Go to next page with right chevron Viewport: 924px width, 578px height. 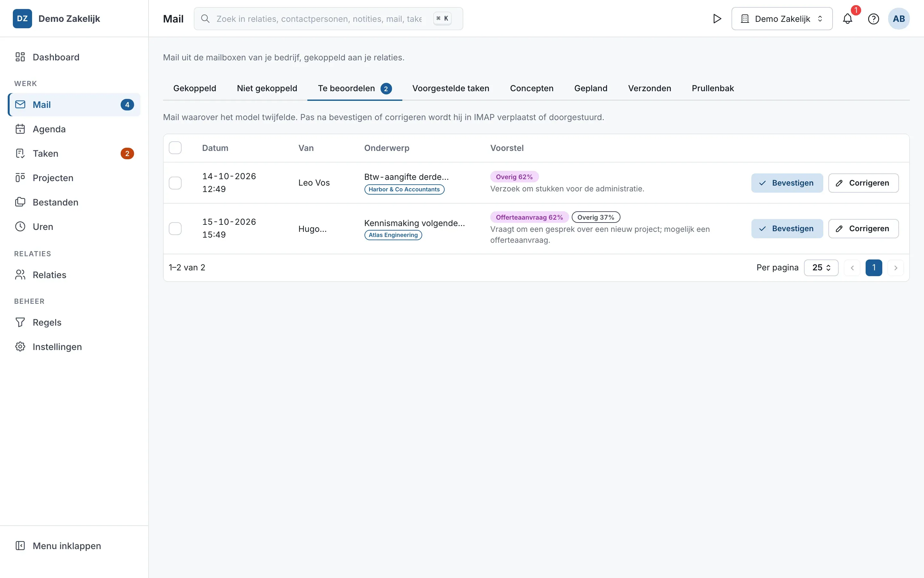point(896,267)
